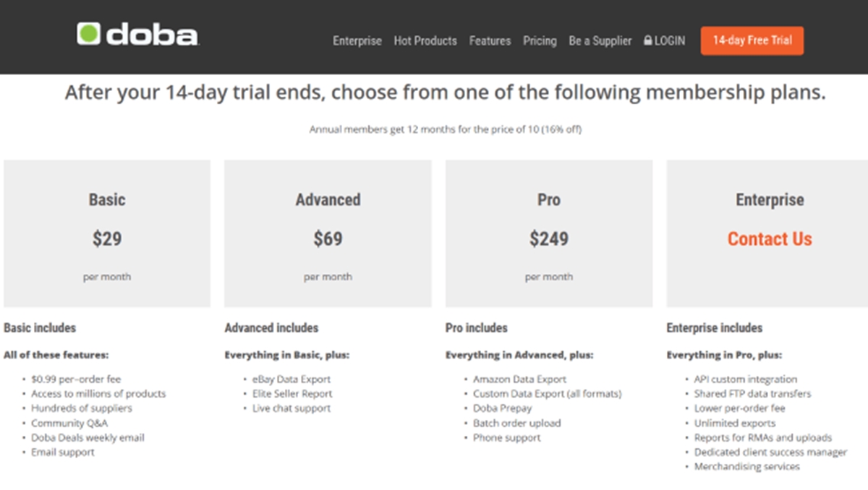Viewport: 868px width, 490px height.
Task: Click the LOGIN link
Action: point(669,41)
